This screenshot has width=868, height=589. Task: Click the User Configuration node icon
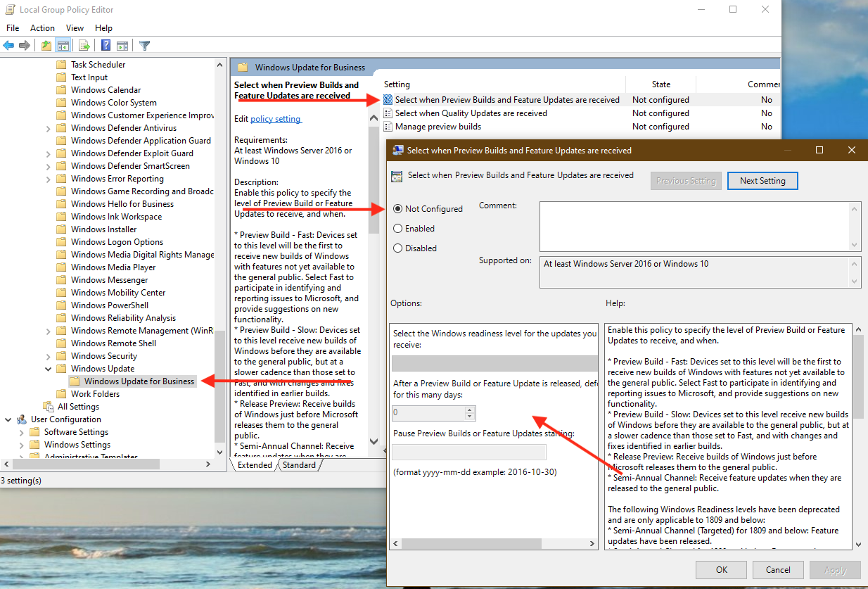pos(22,419)
